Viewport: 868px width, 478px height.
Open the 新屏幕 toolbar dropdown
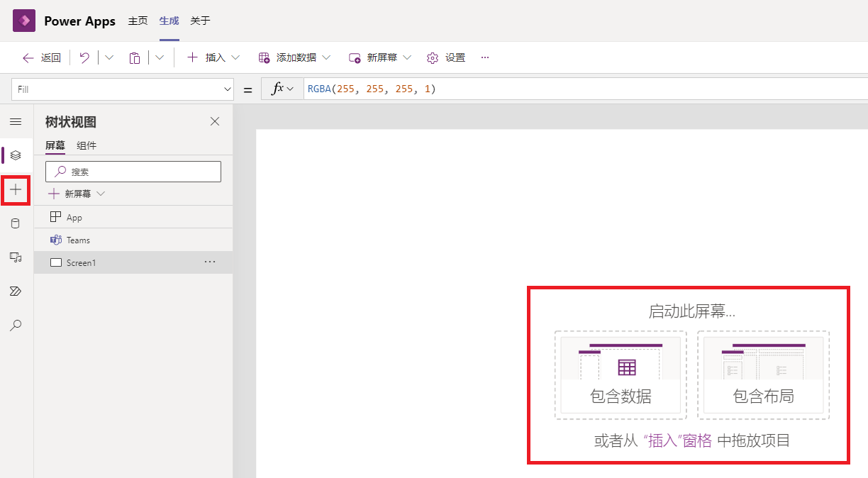380,57
